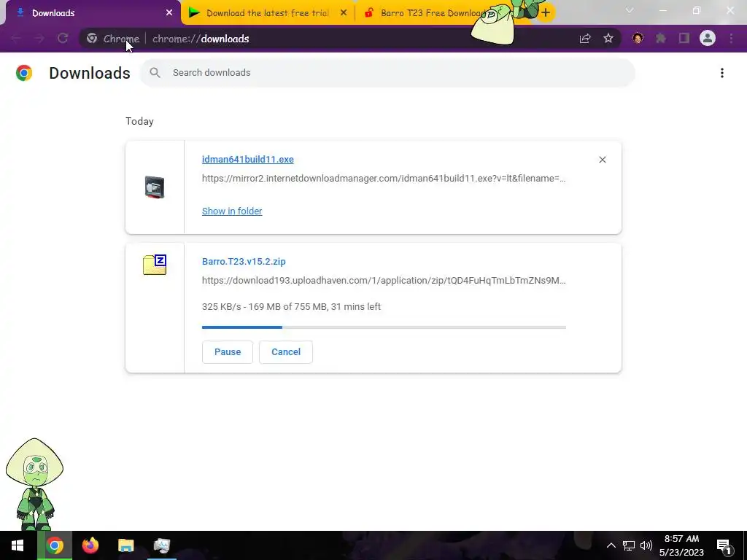Open a new tab with the plus button
This screenshot has width=747, height=560.
[x=546, y=13]
